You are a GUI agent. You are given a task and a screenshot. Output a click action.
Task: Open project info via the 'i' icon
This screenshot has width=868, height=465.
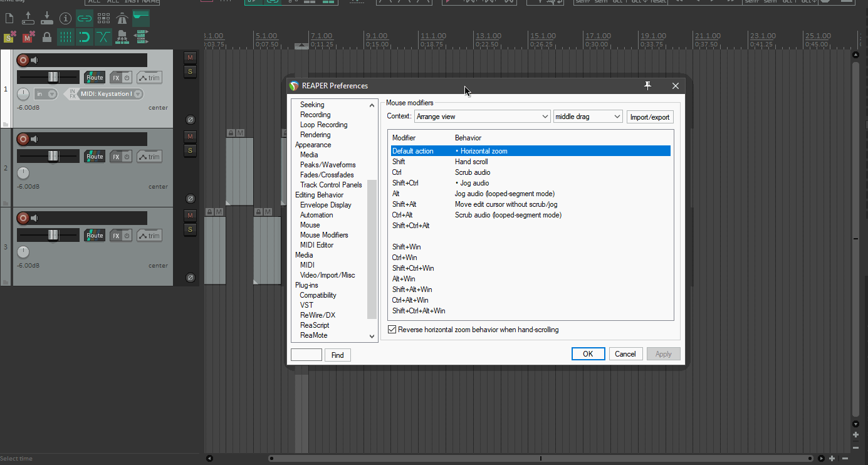(65, 19)
